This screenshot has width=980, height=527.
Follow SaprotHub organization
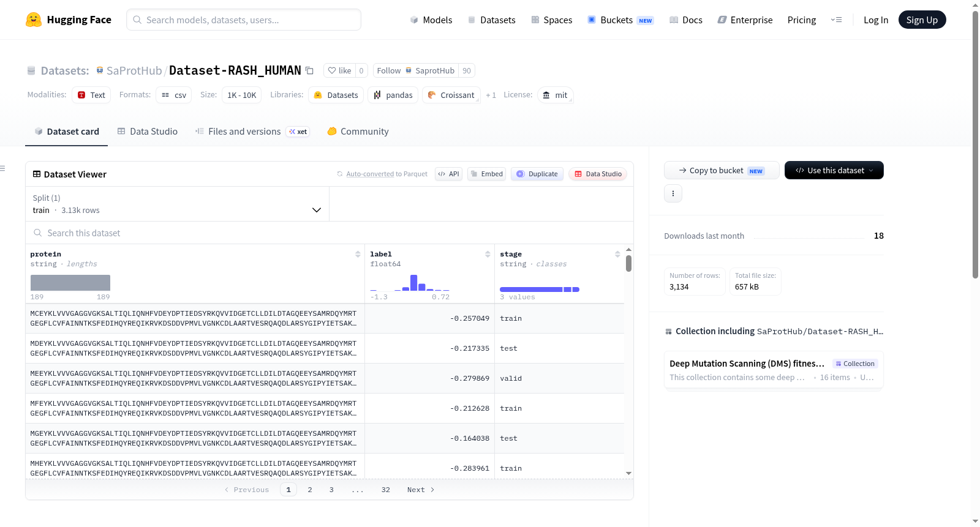416,71
